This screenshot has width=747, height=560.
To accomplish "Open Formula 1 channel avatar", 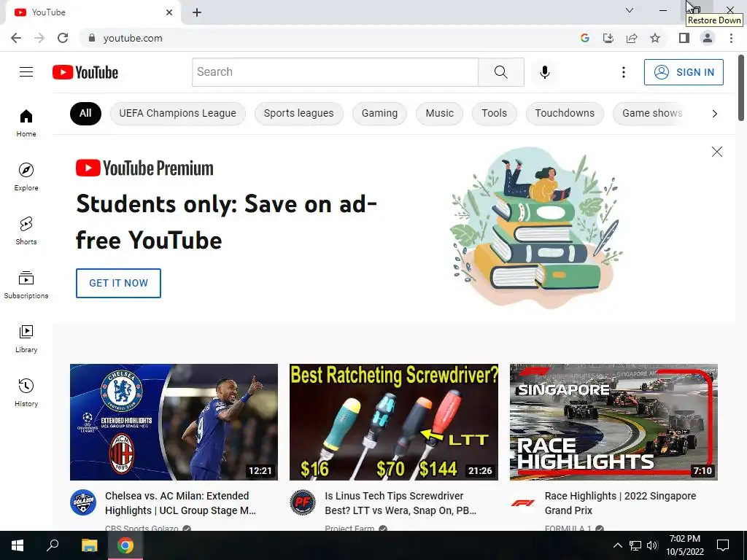I will coord(522,502).
